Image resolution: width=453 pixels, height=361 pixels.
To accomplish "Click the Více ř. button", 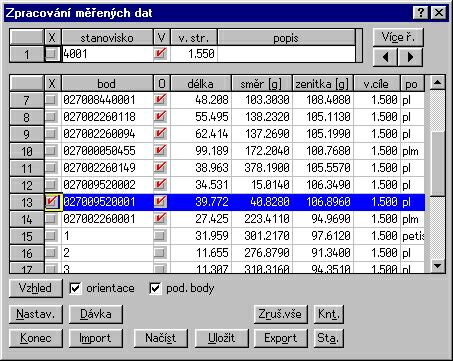I will pos(398,37).
